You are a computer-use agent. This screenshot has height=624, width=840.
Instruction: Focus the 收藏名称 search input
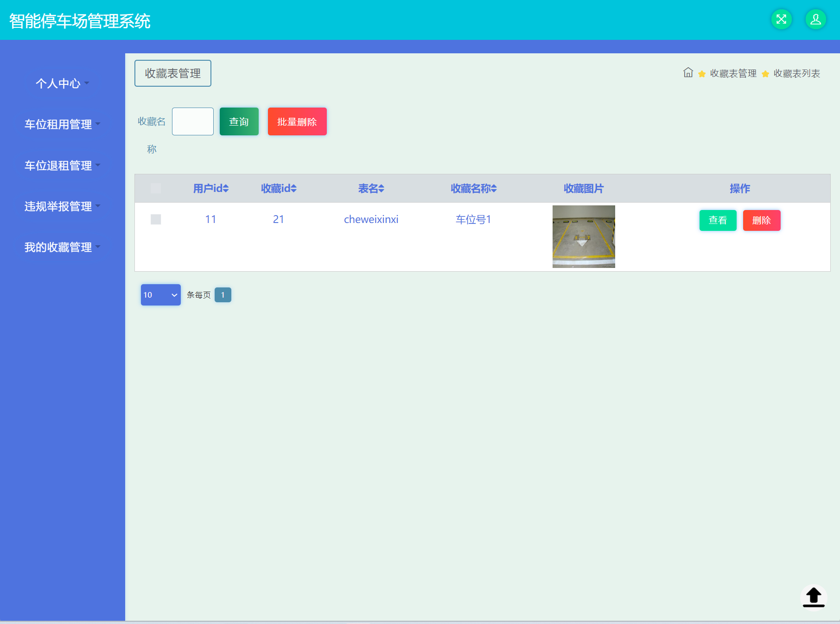[x=193, y=121]
